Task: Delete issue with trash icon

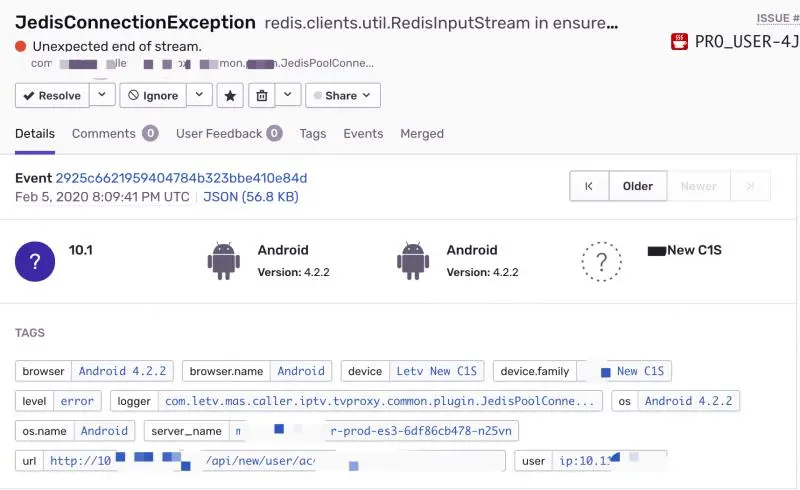Action: [x=262, y=95]
